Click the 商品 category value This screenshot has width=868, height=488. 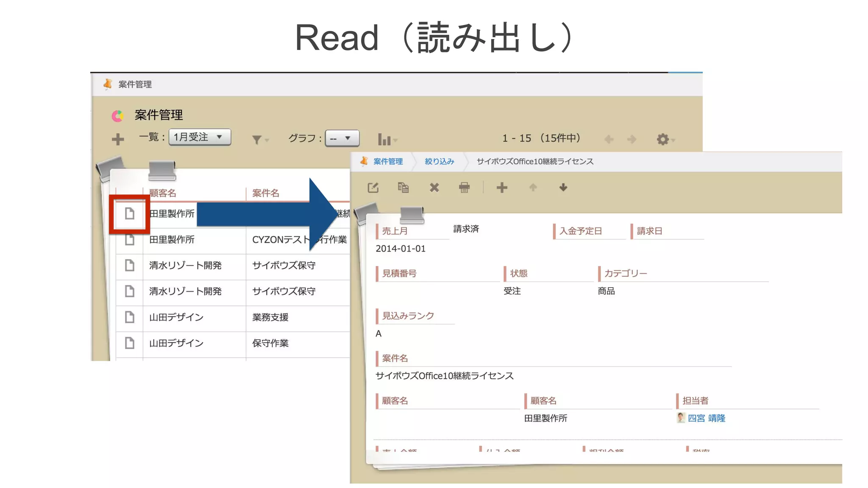point(606,291)
